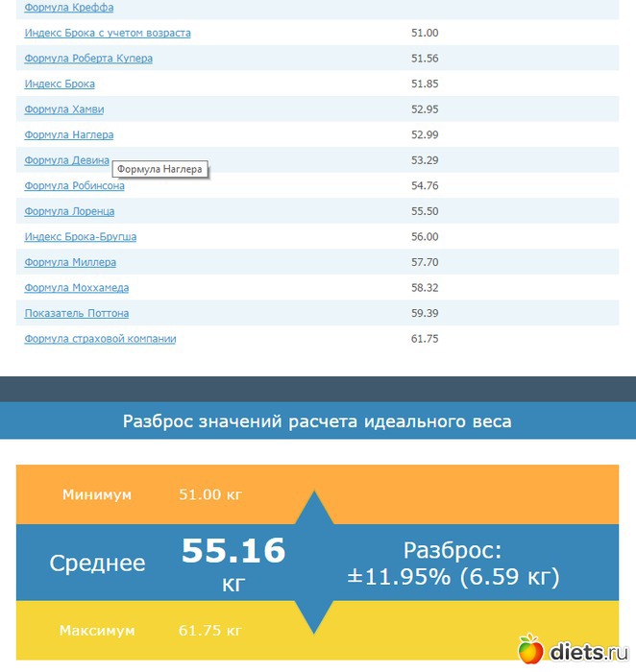The image size is (636, 672).
Task: Click the yellow Максимум 61.75 кг band
Action: (154, 632)
